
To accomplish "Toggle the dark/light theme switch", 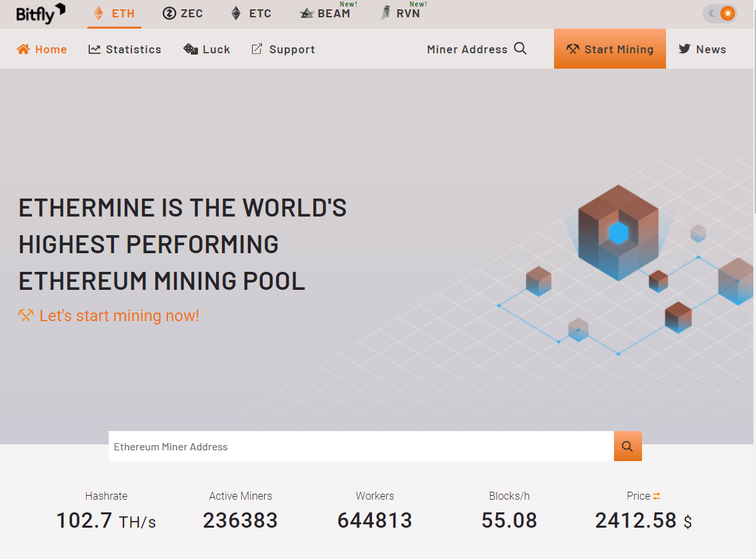I will (720, 13).
